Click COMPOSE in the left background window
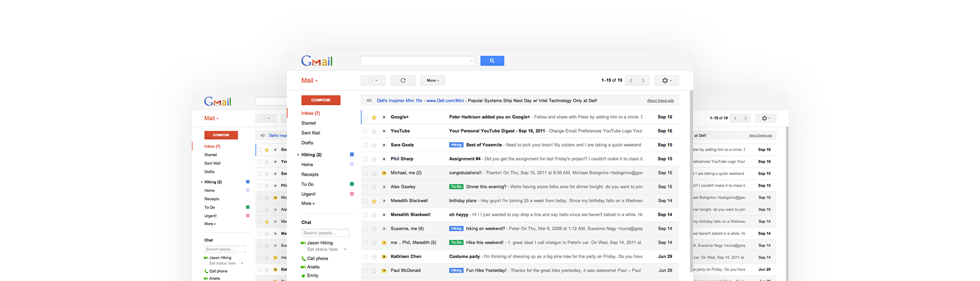Screen dimensions: 980x281 tap(221, 135)
